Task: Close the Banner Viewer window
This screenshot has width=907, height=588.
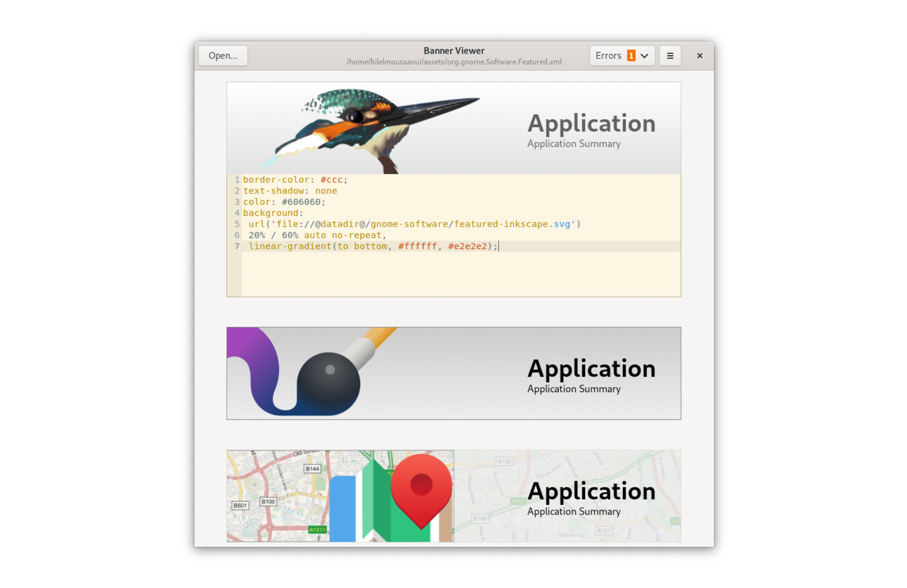Action: (699, 56)
